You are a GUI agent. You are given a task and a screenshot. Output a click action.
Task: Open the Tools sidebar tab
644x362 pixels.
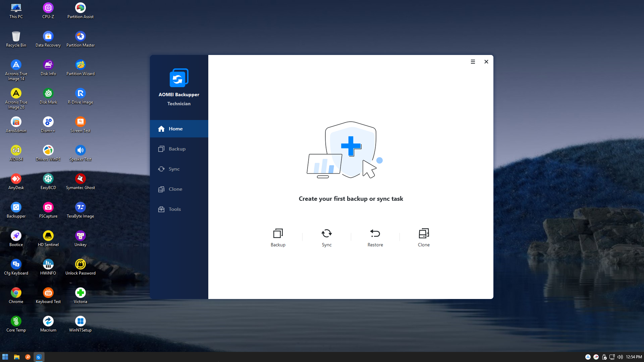(179, 209)
